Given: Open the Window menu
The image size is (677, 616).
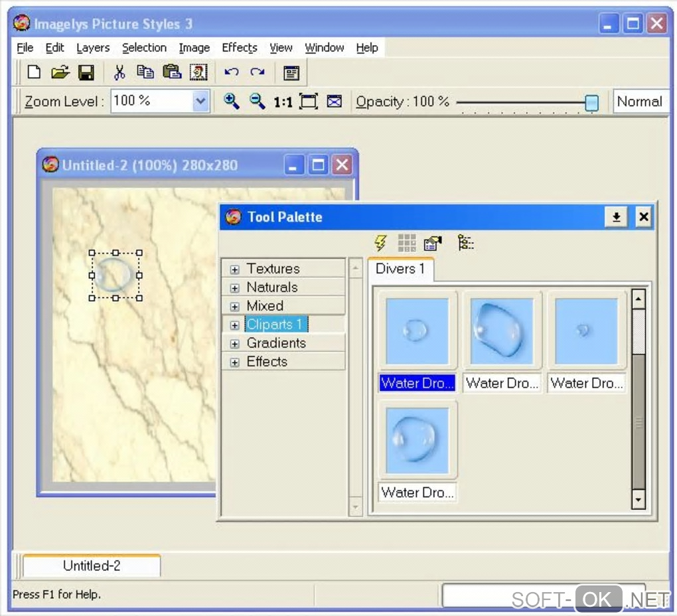Looking at the screenshot, I should pos(325,48).
